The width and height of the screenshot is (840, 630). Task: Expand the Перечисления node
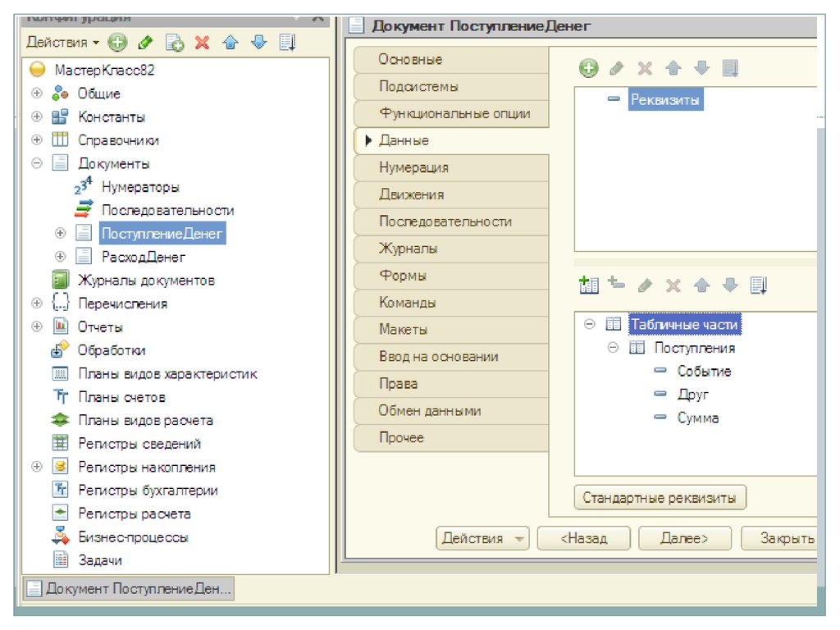coord(36,304)
